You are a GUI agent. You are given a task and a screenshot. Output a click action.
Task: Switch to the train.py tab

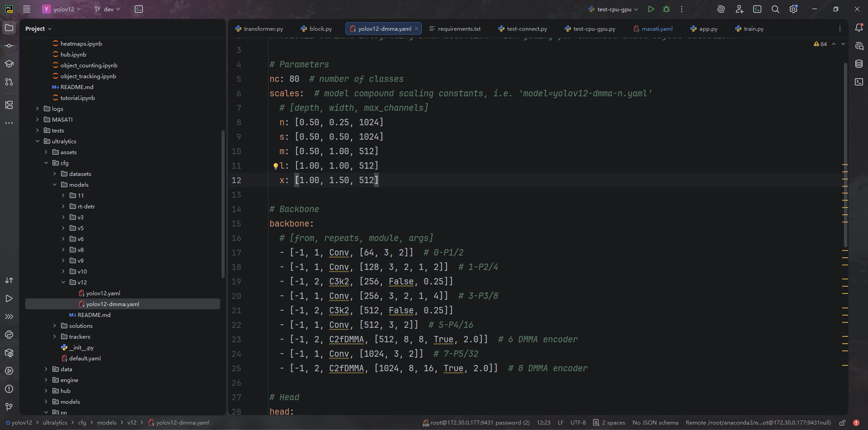pyautogui.click(x=753, y=29)
